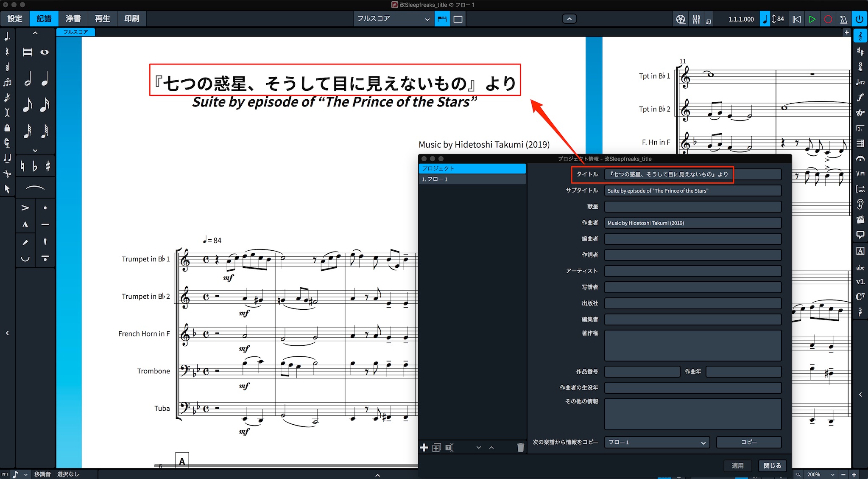This screenshot has height=479, width=868.
Task: Click the サブタイトル input field
Action: point(693,190)
